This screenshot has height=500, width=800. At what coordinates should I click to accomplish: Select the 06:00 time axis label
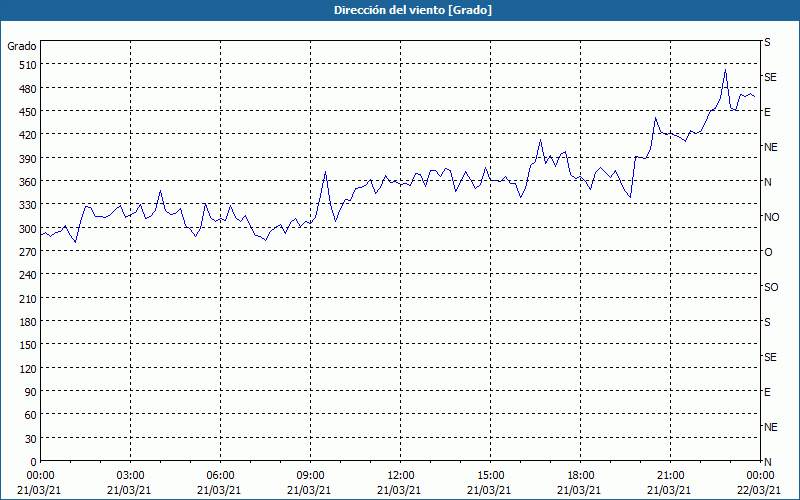point(220,476)
